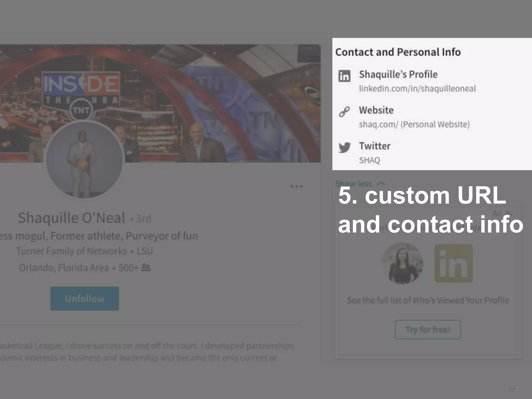This screenshot has height=399, width=532.
Task: Click the woman's round photo in the ad
Action: [x=402, y=263]
